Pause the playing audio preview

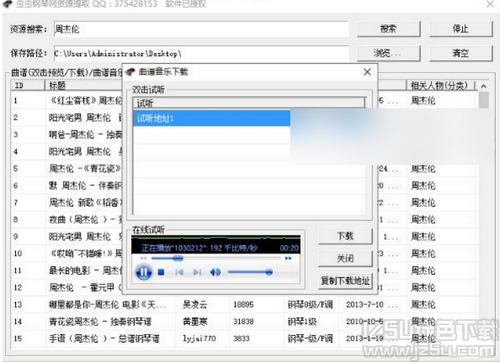[144, 272]
